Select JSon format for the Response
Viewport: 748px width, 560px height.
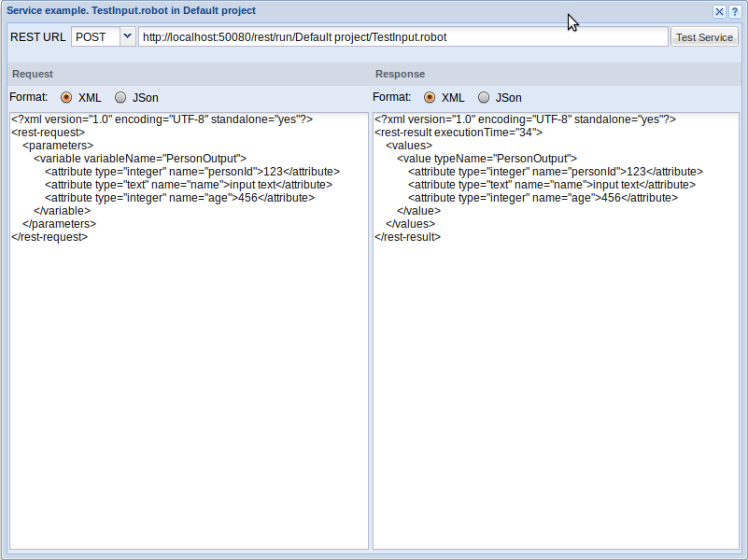[x=484, y=97]
